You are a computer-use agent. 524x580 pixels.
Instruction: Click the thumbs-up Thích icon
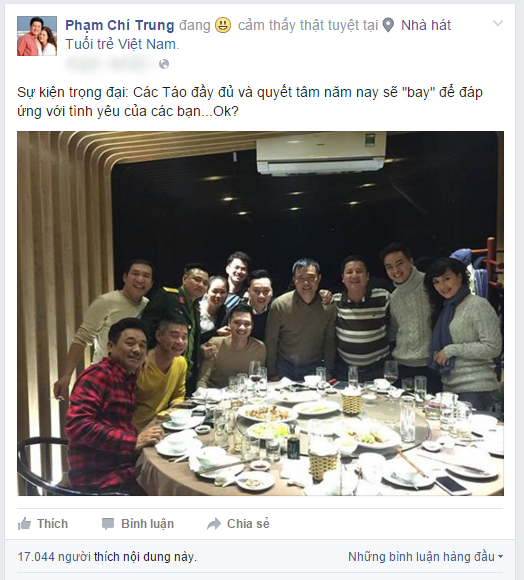pyautogui.click(x=24, y=524)
